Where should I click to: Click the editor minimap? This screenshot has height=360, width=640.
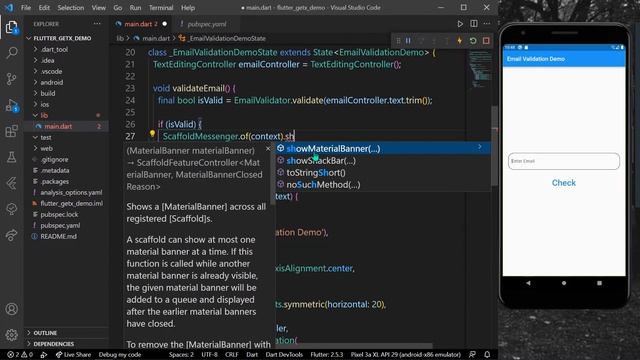480,70
